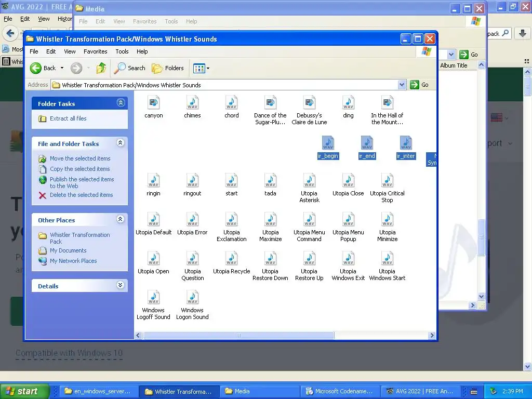Open address dropdown in Media window
Screen dimensions: 532x399
click(451, 54)
